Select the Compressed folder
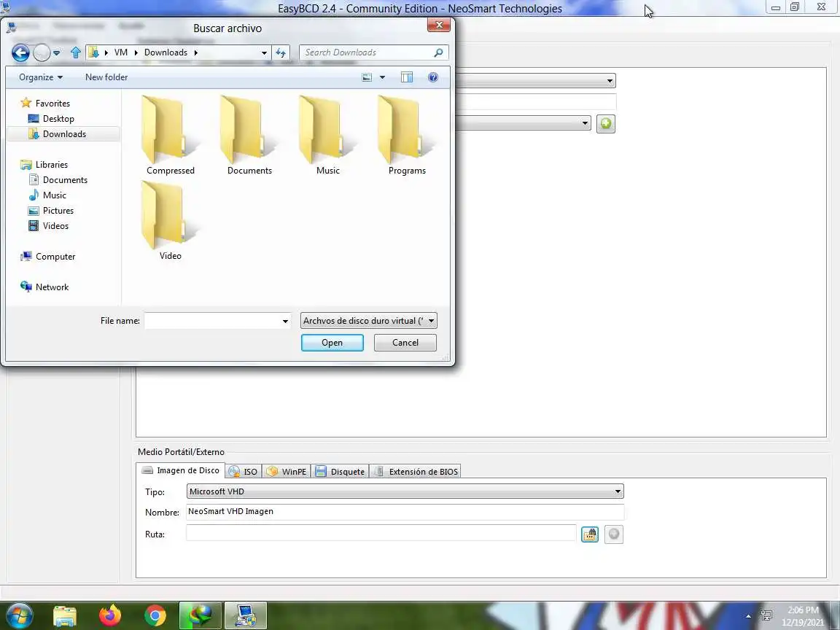 [171, 135]
